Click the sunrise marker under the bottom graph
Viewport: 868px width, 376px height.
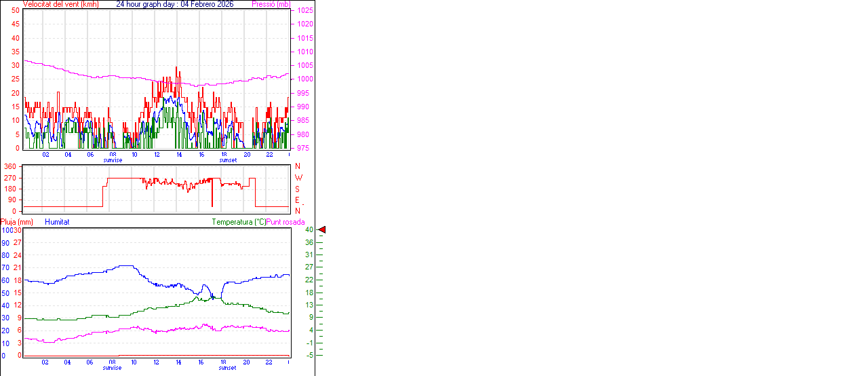point(113,368)
